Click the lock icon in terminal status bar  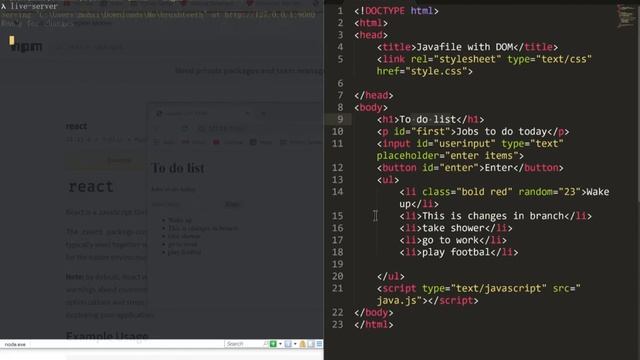302,344
